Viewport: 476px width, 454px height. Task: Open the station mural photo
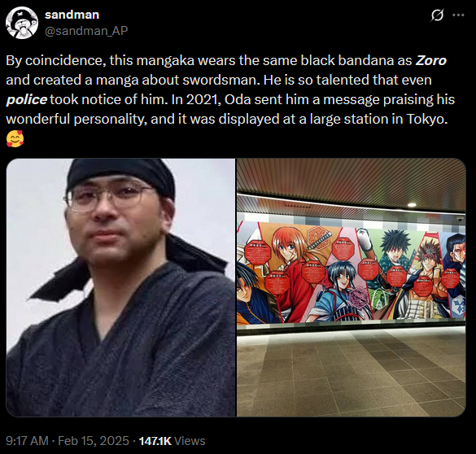(x=352, y=287)
